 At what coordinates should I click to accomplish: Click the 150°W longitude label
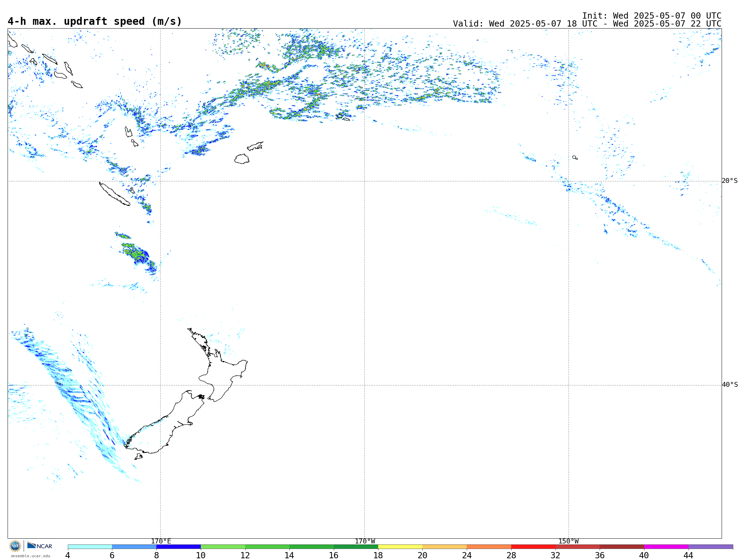[x=568, y=541]
